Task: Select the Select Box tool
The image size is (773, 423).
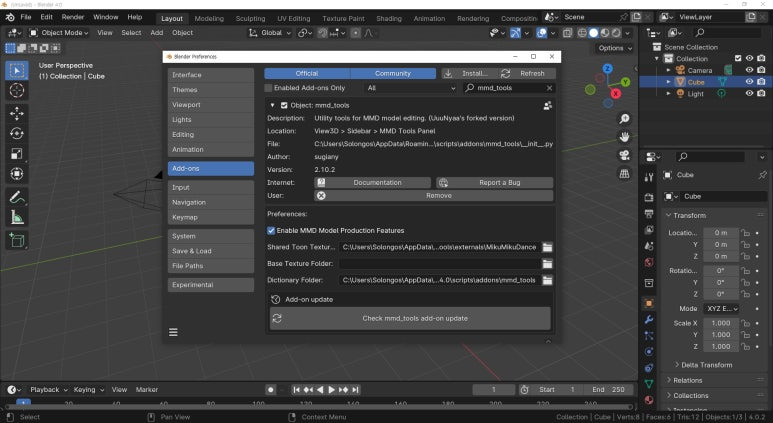Action: [17, 70]
